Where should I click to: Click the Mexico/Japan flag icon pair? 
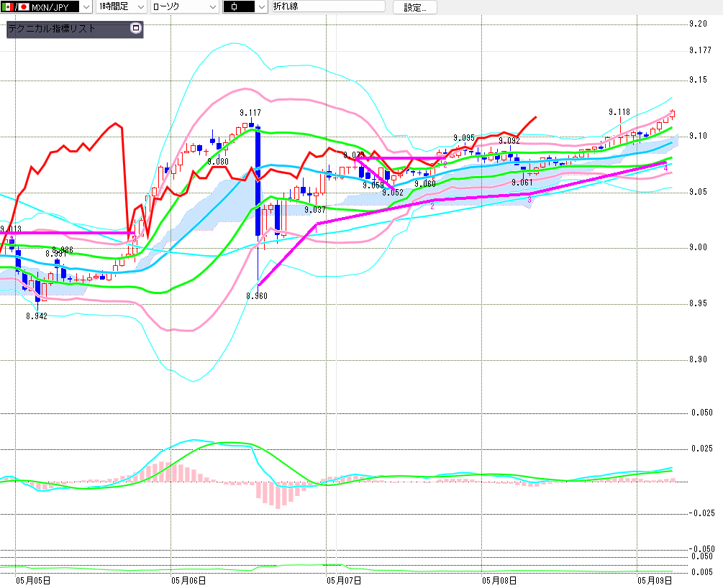15,7
